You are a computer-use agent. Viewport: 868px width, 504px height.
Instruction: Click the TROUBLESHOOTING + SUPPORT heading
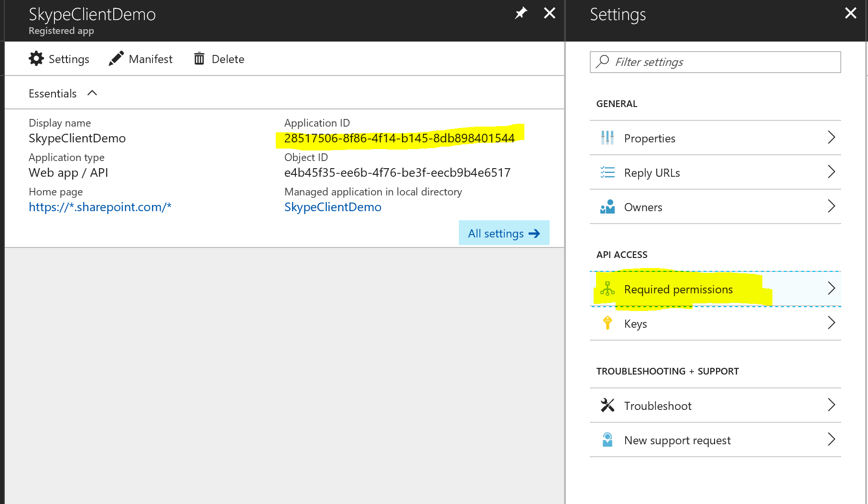tap(668, 371)
